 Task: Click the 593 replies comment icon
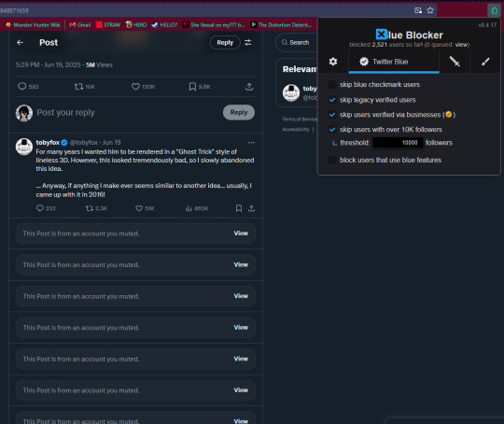(x=21, y=86)
